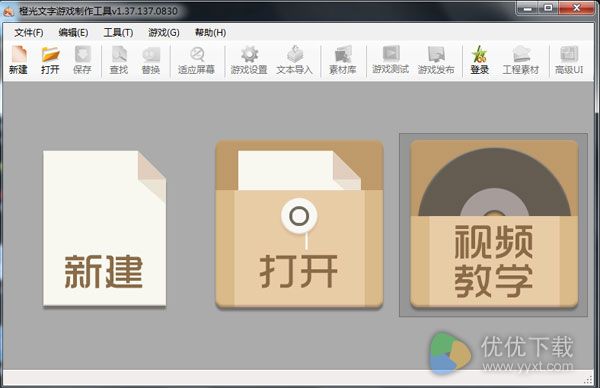Click the 适应屏幕 (Fit screen) icon

point(196,60)
